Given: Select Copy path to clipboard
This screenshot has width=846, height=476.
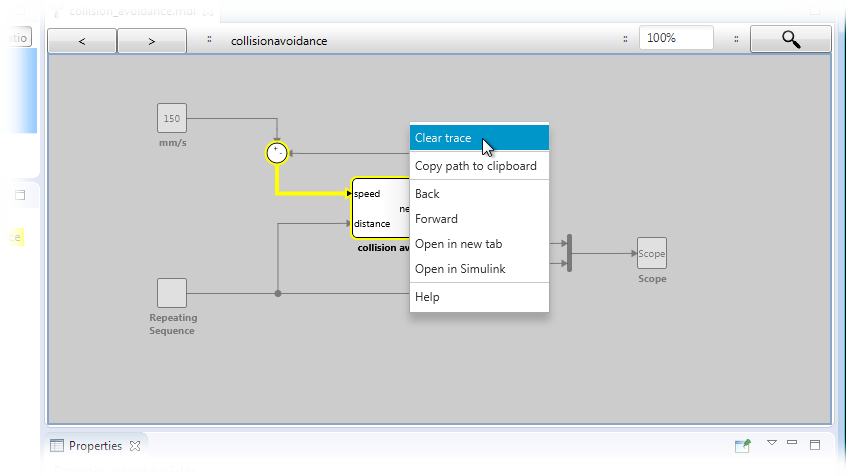Looking at the screenshot, I should click(x=476, y=166).
